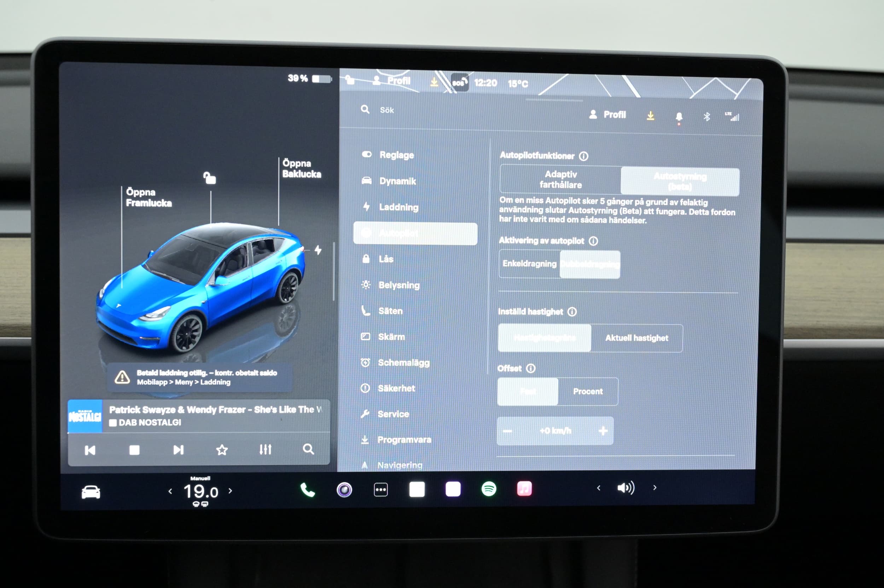This screenshot has width=884, height=588.
Task: Mark the station as favorite with the star
Action: pyautogui.click(x=222, y=450)
